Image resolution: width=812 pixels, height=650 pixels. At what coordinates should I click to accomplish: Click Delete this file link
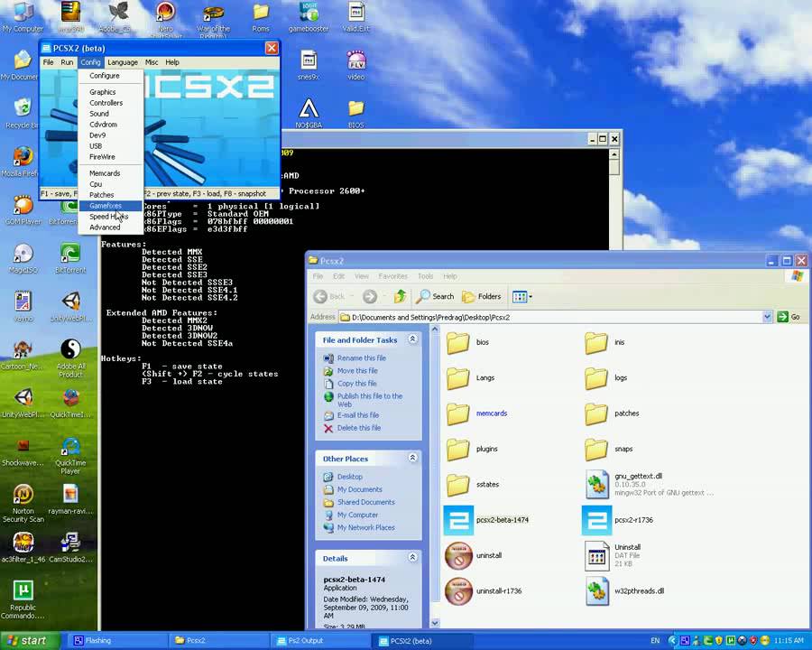point(359,428)
